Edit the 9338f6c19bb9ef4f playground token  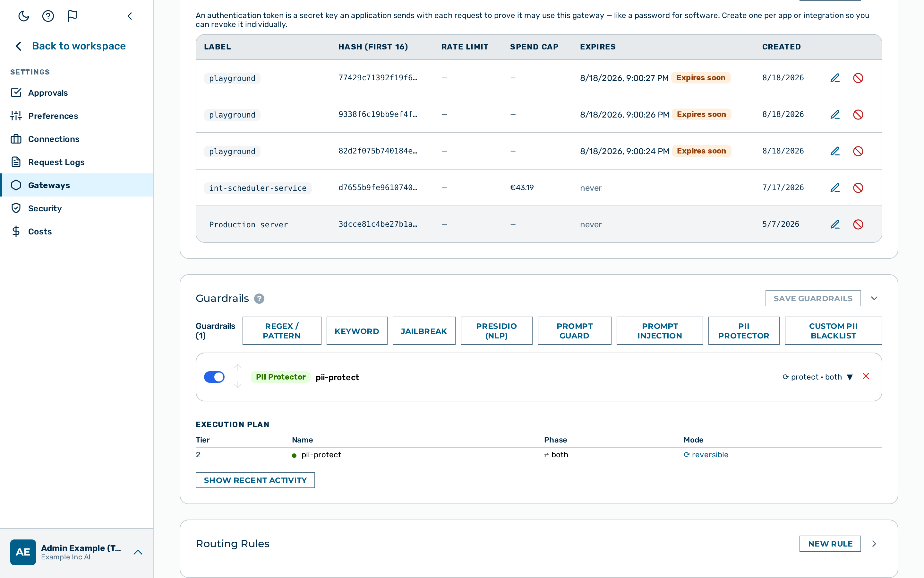[x=835, y=115]
